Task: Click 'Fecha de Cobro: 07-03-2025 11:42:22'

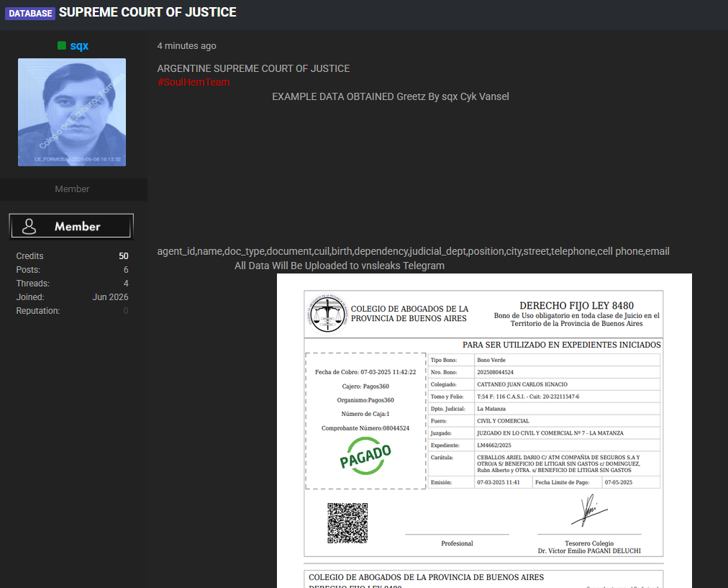Action: click(365, 372)
